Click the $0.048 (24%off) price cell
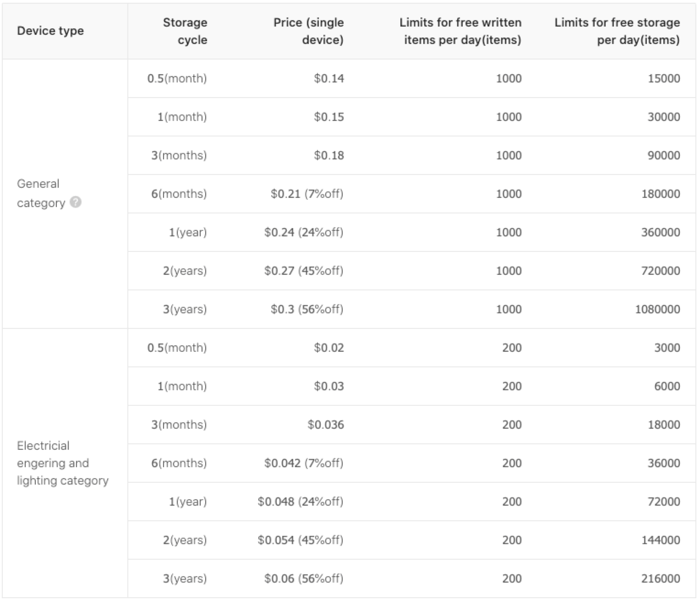The height and width of the screenshot is (600, 700). click(x=301, y=502)
